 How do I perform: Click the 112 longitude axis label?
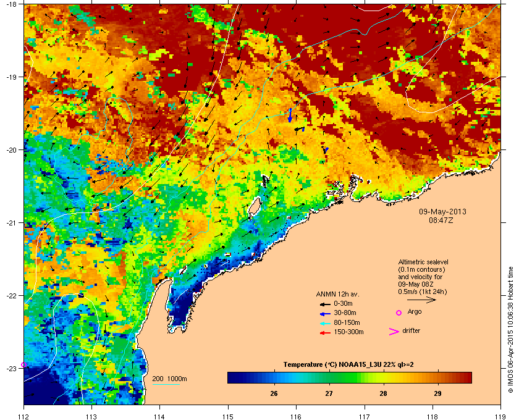click(x=24, y=416)
